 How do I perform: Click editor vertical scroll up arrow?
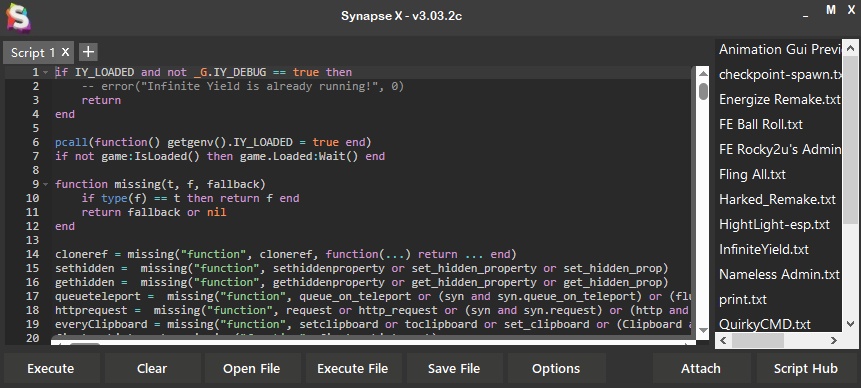[x=703, y=74]
